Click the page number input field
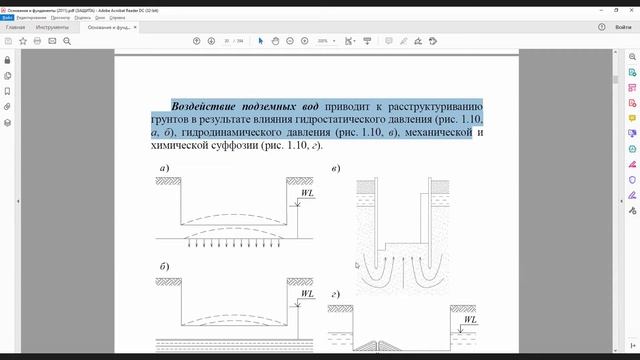Viewport: 640px width, 360px height. pyautogui.click(x=227, y=41)
